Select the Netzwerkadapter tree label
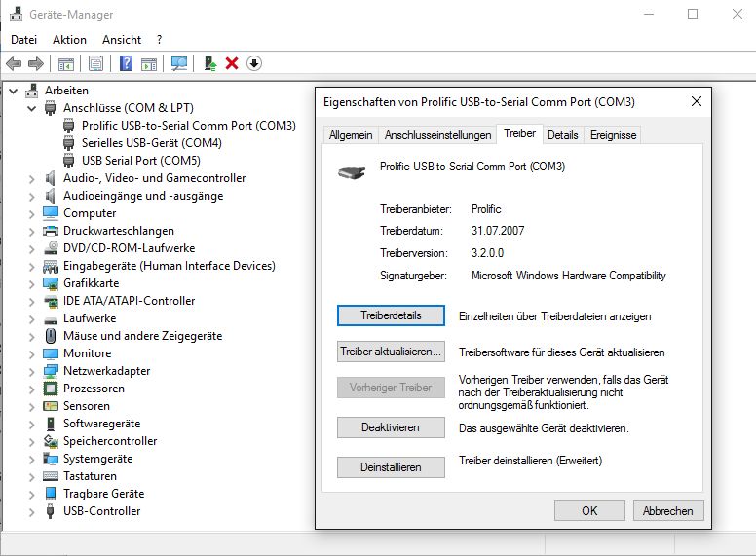The image size is (756, 556). pyautogui.click(x=106, y=371)
